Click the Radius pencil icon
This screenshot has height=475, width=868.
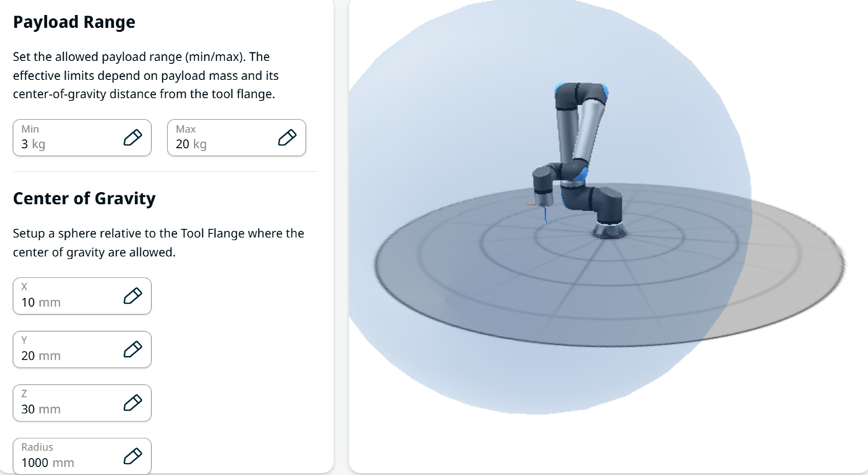click(132, 456)
